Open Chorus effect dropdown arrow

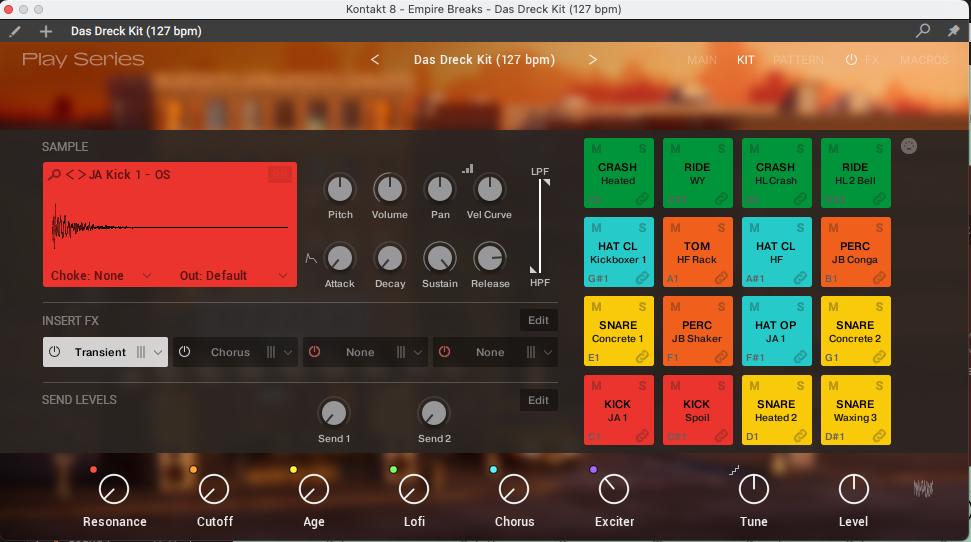click(288, 352)
